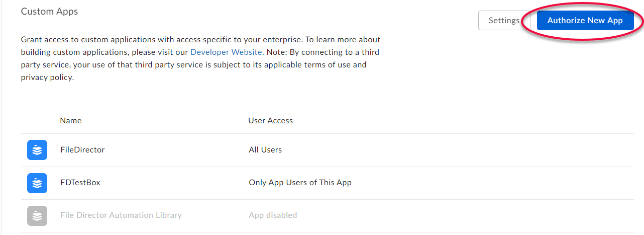Open the File Director Automation Library entry
The height and width of the screenshot is (235, 644).
(121, 215)
